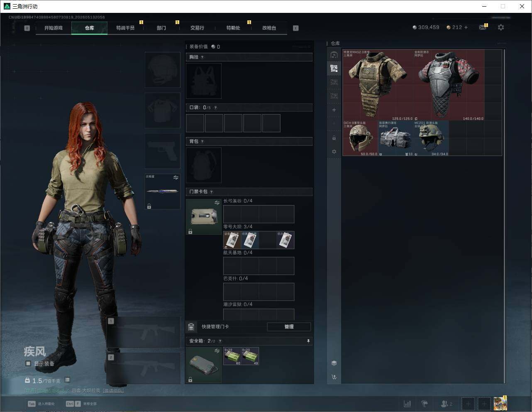The height and width of the screenshot is (412, 532).
Task: Click the help icon next to 背包
Action: coord(203,142)
